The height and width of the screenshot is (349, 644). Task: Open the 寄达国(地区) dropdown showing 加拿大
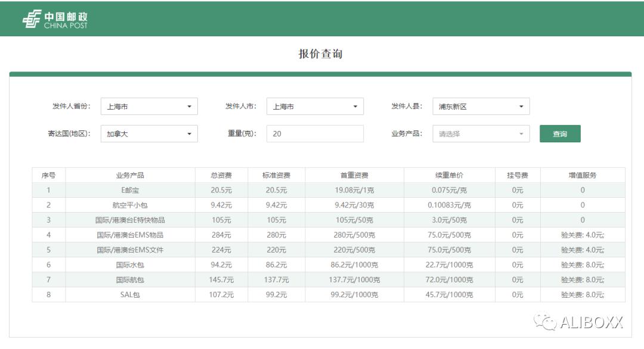[149, 133]
